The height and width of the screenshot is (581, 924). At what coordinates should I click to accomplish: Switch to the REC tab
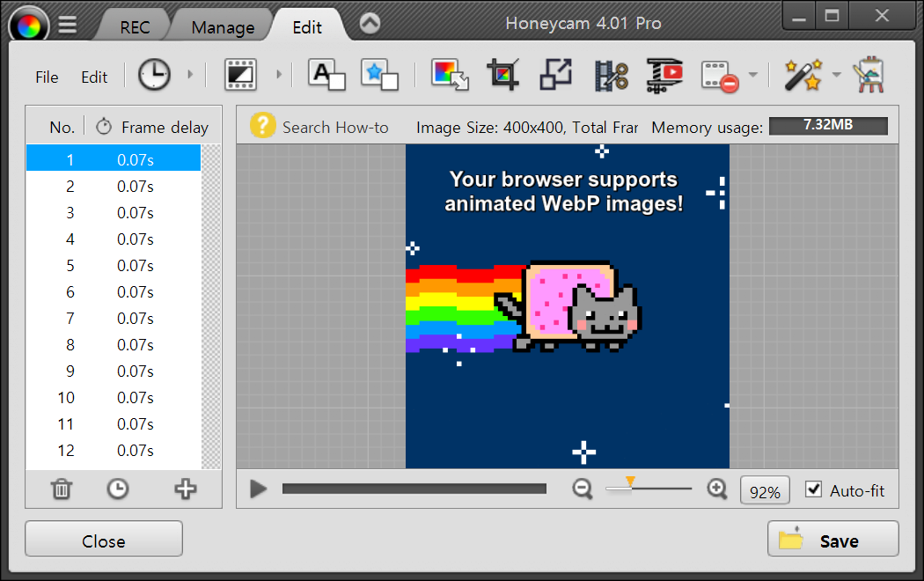pos(135,27)
